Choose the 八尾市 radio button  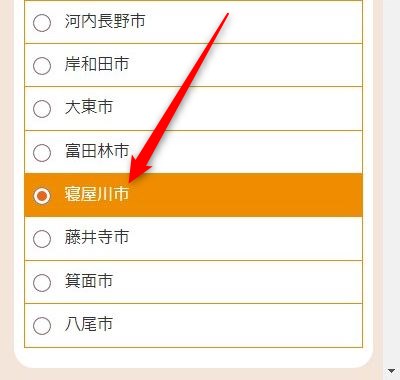(x=42, y=326)
